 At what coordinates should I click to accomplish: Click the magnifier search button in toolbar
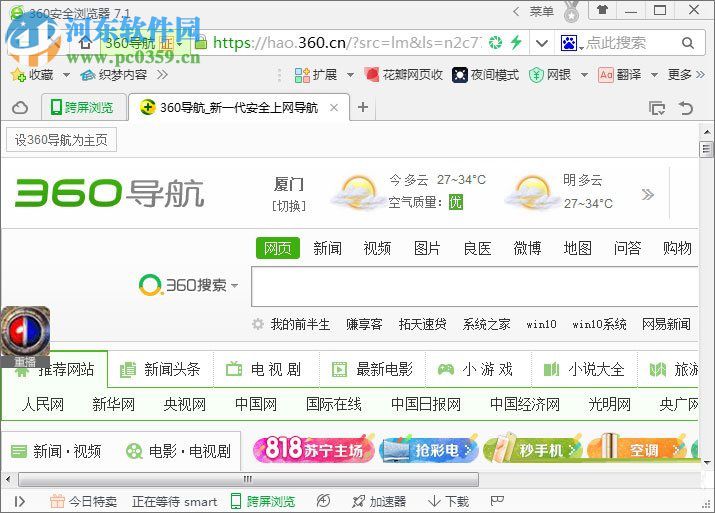point(688,43)
